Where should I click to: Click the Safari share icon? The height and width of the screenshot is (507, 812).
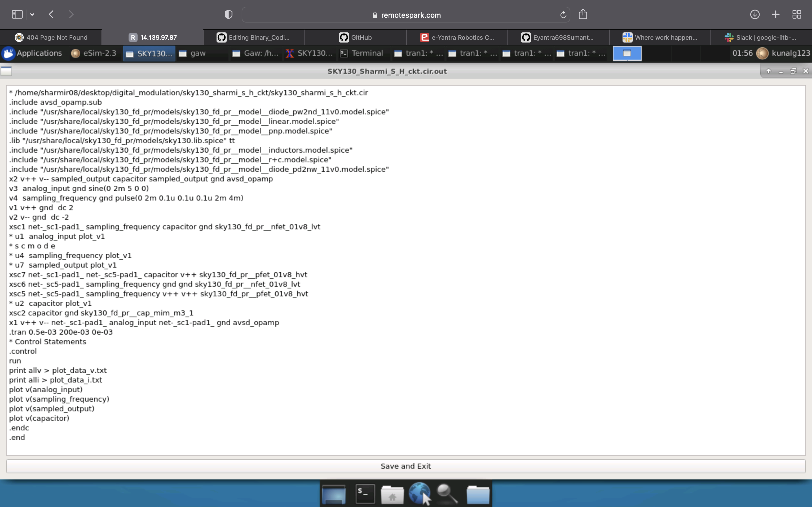click(583, 14)
